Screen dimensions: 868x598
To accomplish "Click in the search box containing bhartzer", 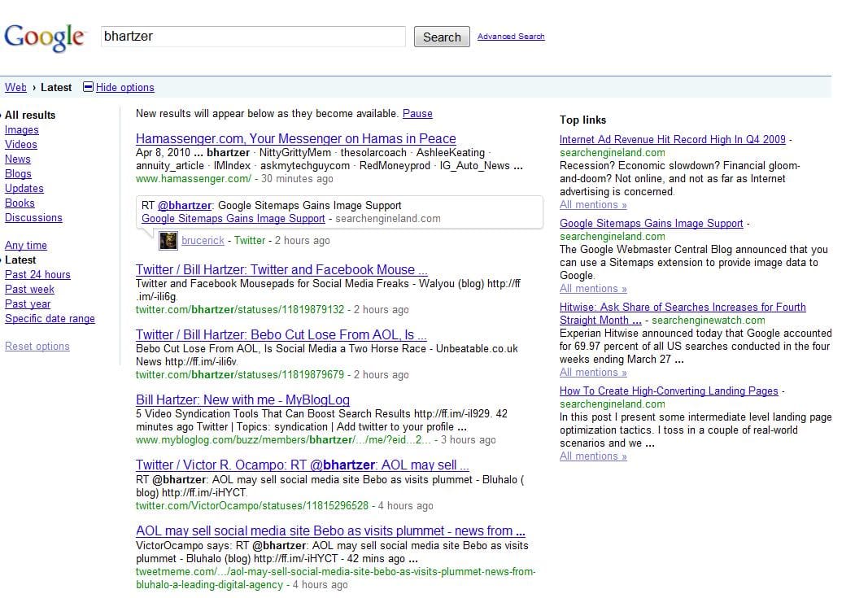I will (252, 37).
